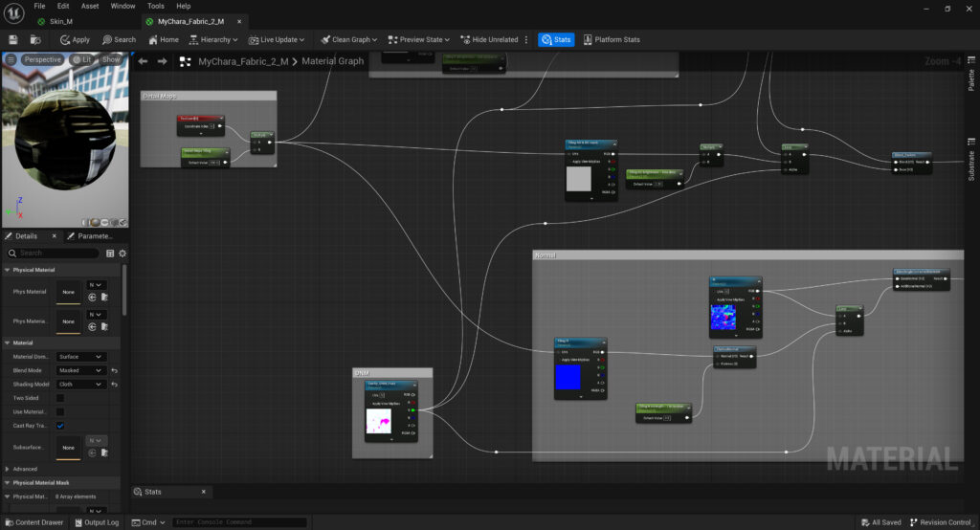Open the details panel settings gear
The image size is (980, 530).
[x=122, y=254]
